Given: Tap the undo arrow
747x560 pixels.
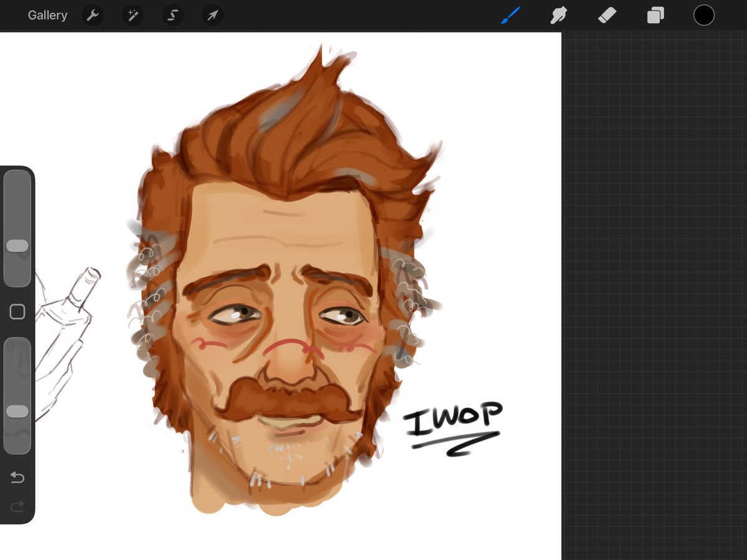Looking at the screenshot, I should point(17,478).
